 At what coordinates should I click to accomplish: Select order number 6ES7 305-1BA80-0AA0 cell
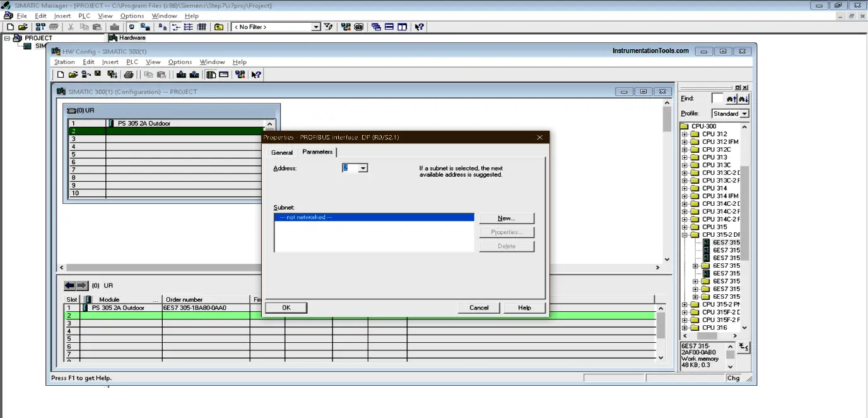pos(206,308)
